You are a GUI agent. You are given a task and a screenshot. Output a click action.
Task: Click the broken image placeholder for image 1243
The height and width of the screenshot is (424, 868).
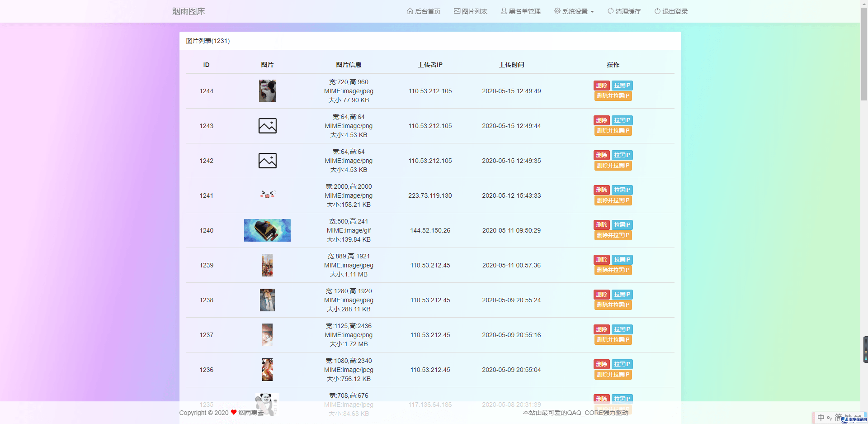pyautogui.click(x=267, y=126)
